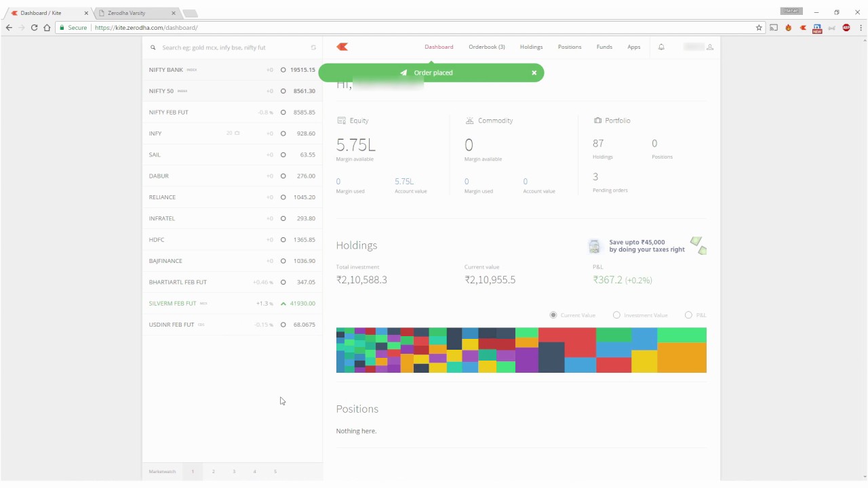Select the P&L radio button

point(688,315)
